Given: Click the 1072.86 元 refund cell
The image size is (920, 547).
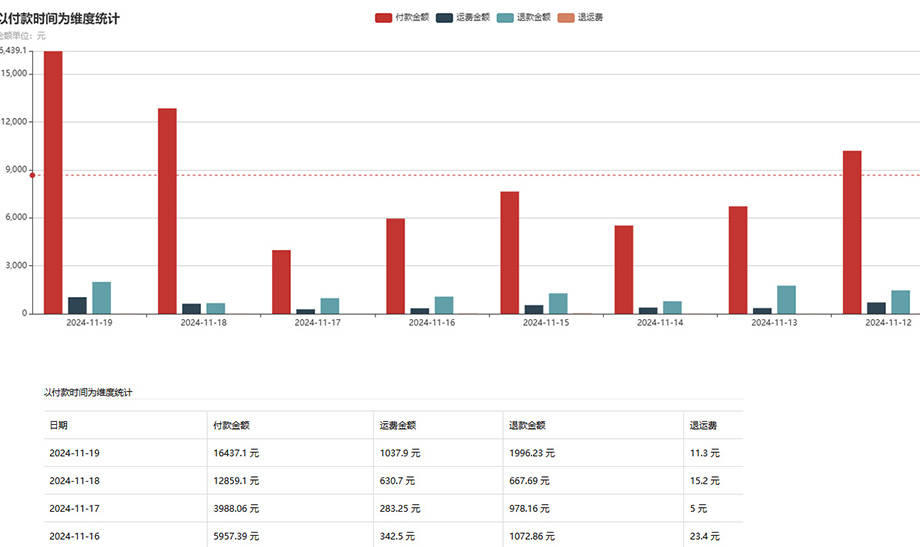Looking at the screenshot, I should point(532,537).
